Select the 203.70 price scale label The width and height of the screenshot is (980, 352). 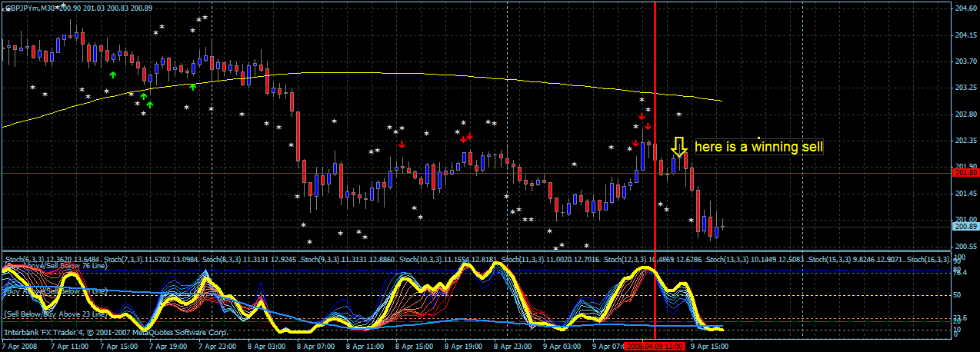[x=965, y=61]
